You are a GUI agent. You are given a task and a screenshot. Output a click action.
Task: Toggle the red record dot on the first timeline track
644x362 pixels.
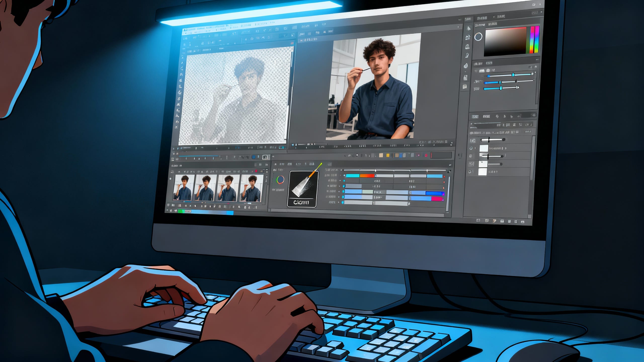[x=444, y=177]
